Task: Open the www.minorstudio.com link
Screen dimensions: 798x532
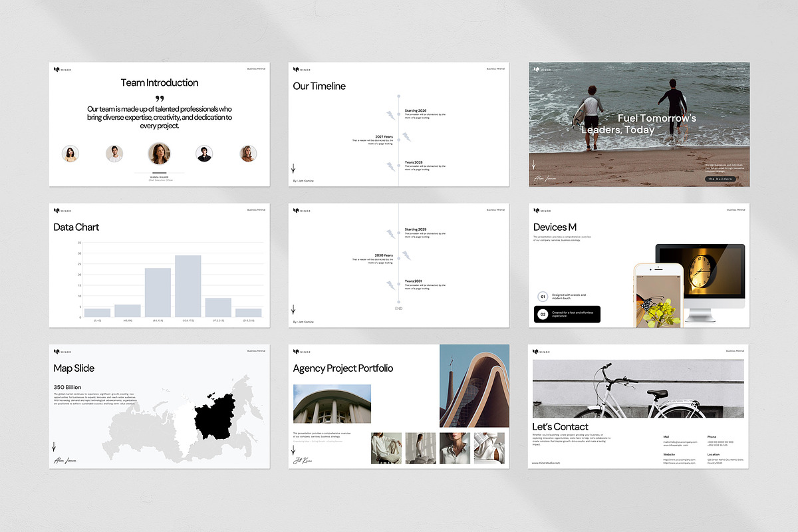Action: (x=546, y=463)
